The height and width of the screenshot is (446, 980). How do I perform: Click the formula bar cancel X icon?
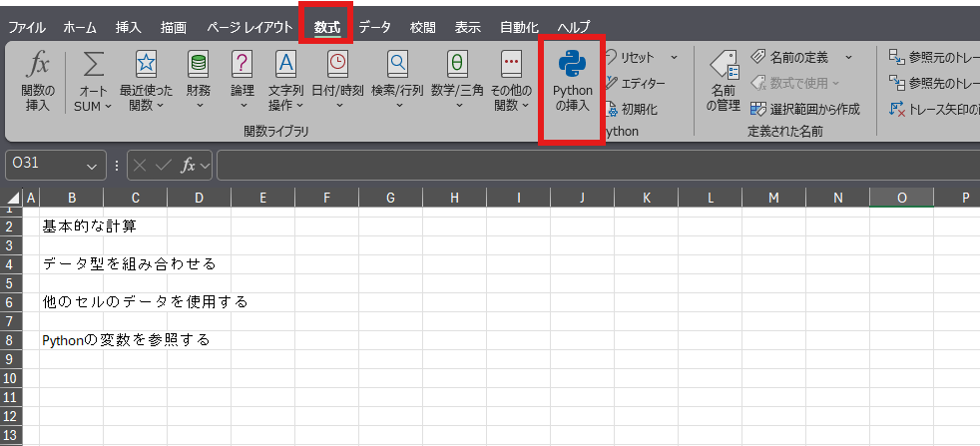pos(140,166)
